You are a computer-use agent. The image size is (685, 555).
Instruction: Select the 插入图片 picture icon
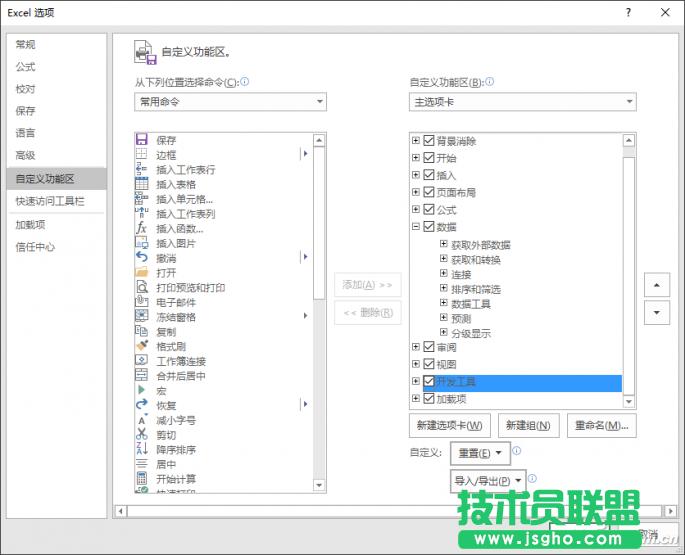[141, 243]
